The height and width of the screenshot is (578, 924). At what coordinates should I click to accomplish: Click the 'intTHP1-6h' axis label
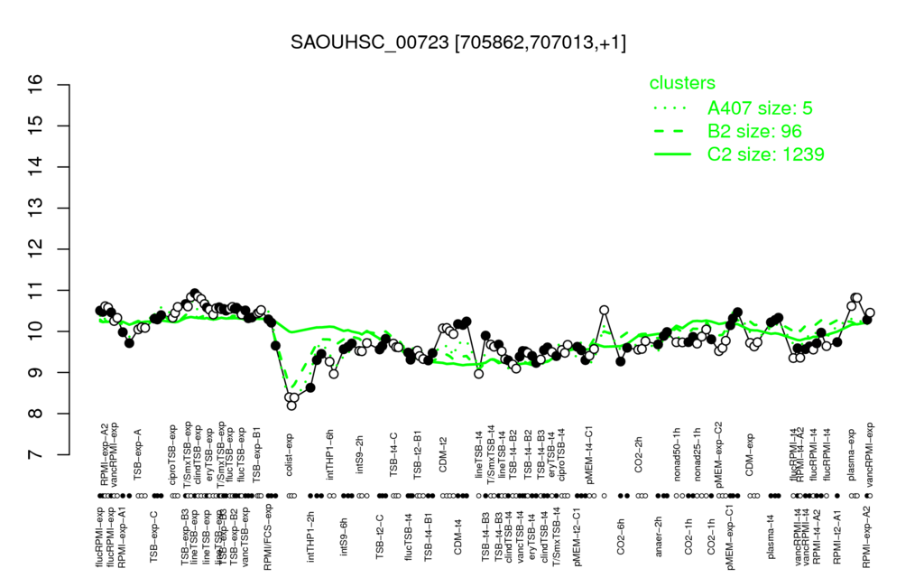(x=330, y=455)
